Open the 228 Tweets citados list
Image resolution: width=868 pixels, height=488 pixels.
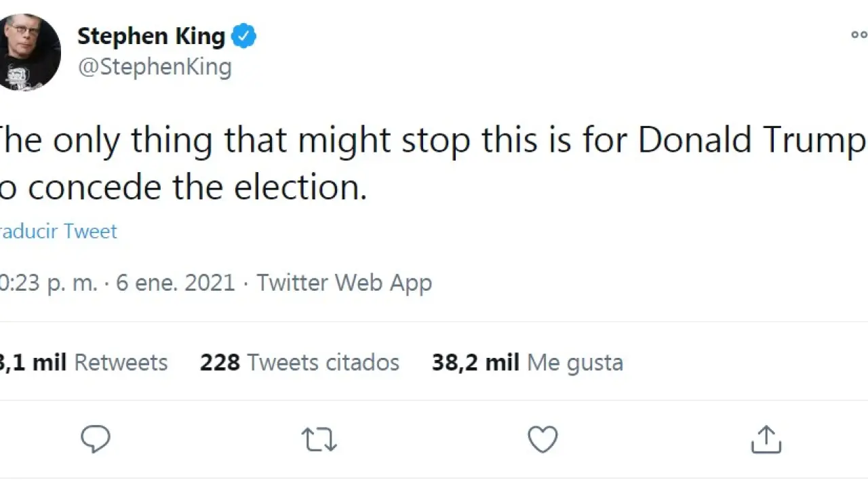[x=299, y=363]
